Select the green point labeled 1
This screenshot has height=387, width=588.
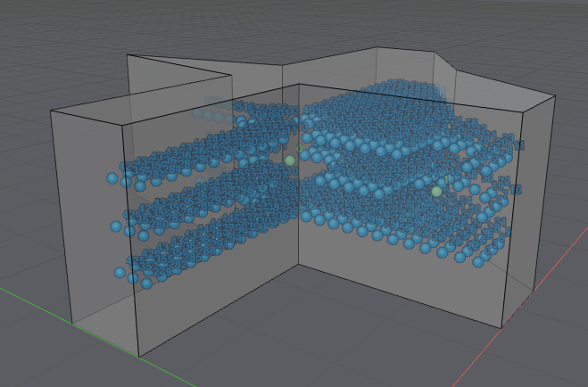tap(436, 192)
